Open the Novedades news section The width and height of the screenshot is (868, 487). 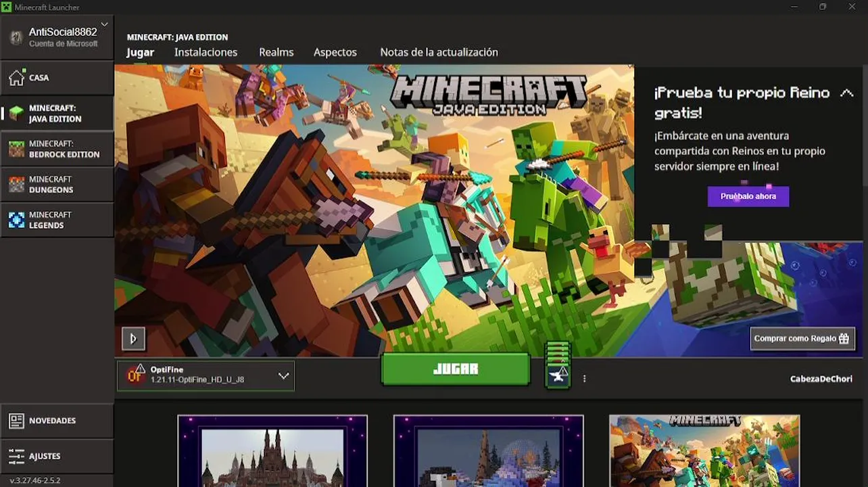[x=57, y=421]
